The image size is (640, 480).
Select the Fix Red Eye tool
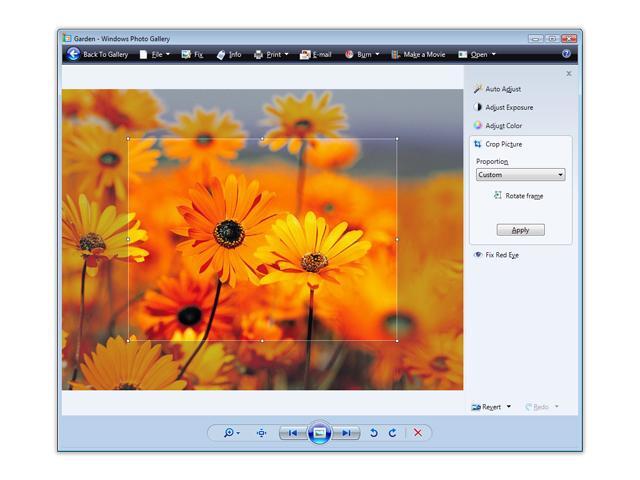pos(501,255)
